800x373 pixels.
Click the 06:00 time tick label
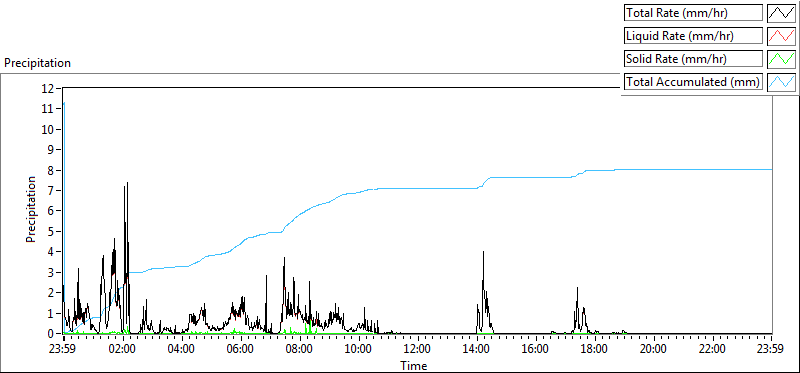point(241,350)
